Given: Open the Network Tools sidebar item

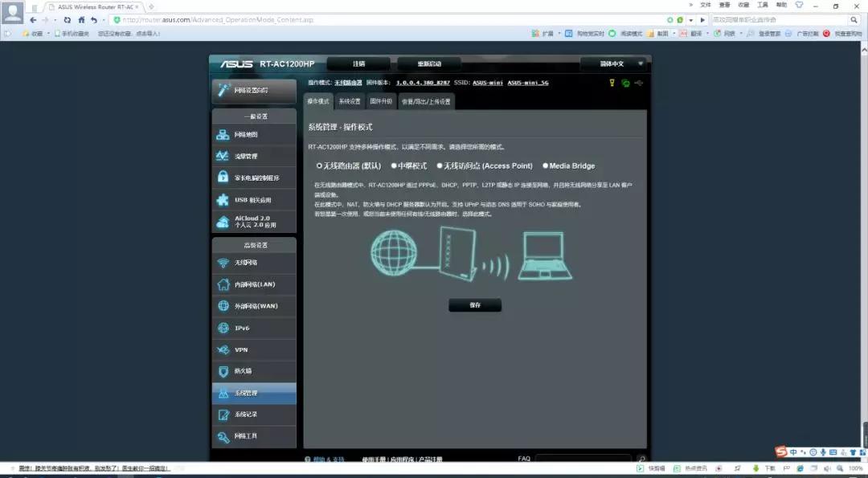Looking at the screenshot, I should pos(254,436).
